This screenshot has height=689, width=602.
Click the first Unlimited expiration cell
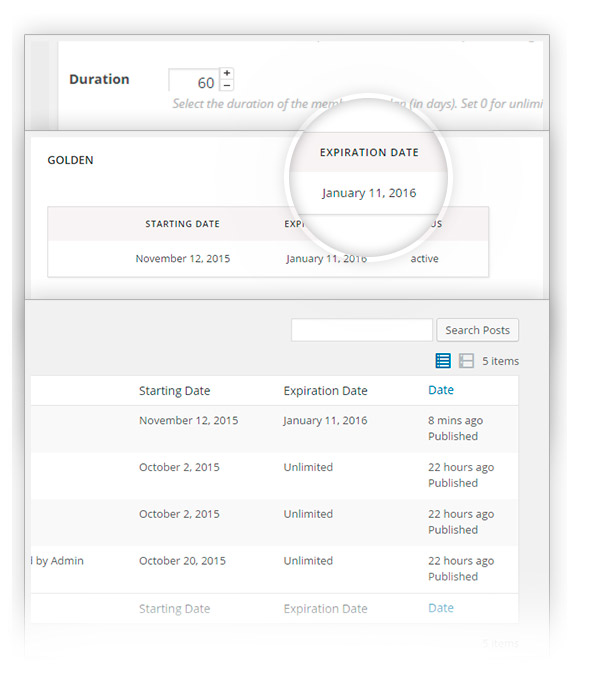tap(308, 467)
